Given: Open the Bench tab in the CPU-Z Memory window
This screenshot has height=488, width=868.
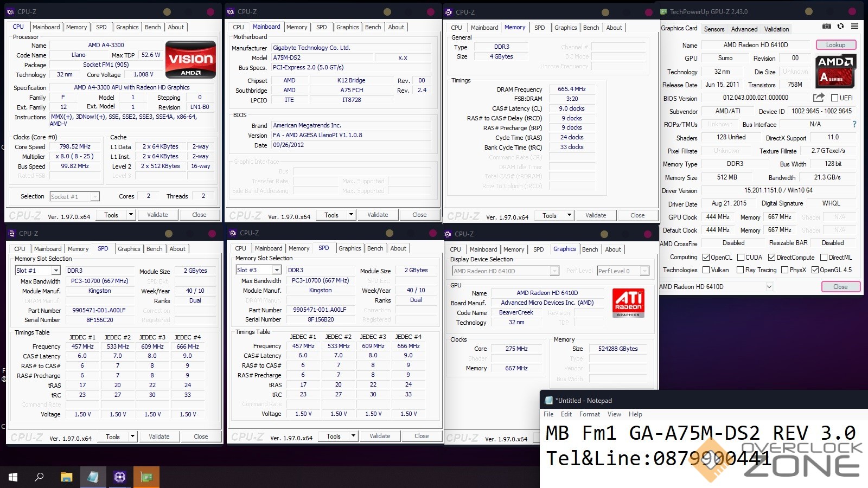Looking at the screenshot, I should pyautogui.click(x=591, y=28).
